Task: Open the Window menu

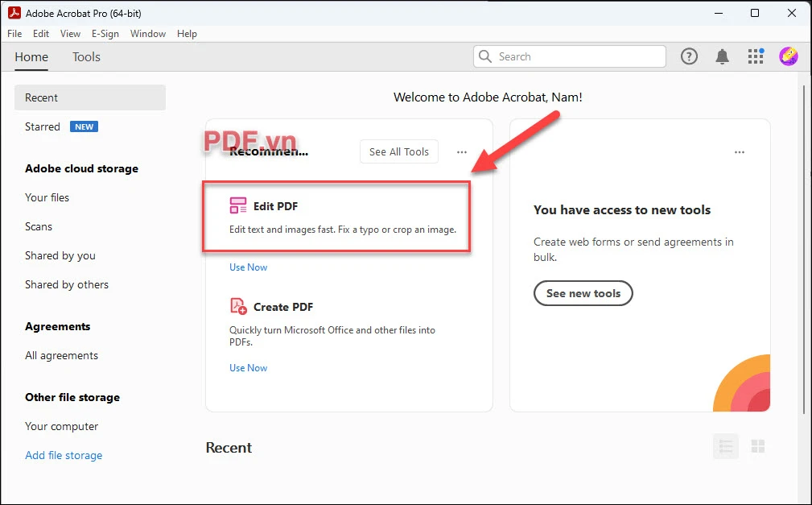Action: pyautogui.click(x=147, y=34)
